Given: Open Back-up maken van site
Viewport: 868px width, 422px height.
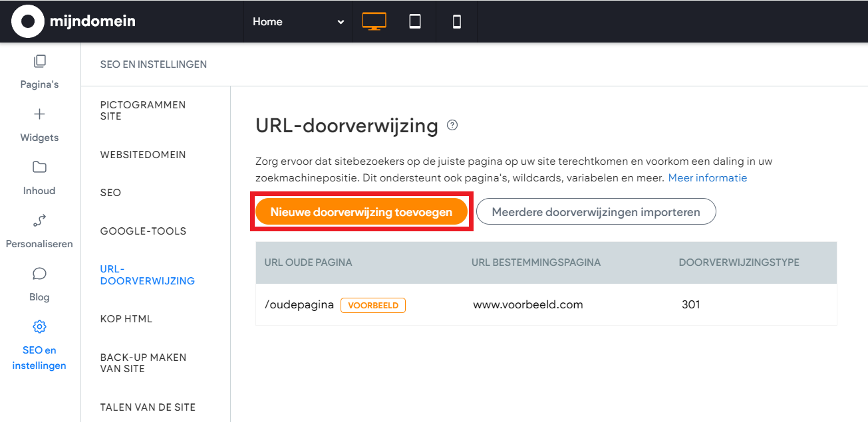Looking at the screenshot, I should pos(143,363).
